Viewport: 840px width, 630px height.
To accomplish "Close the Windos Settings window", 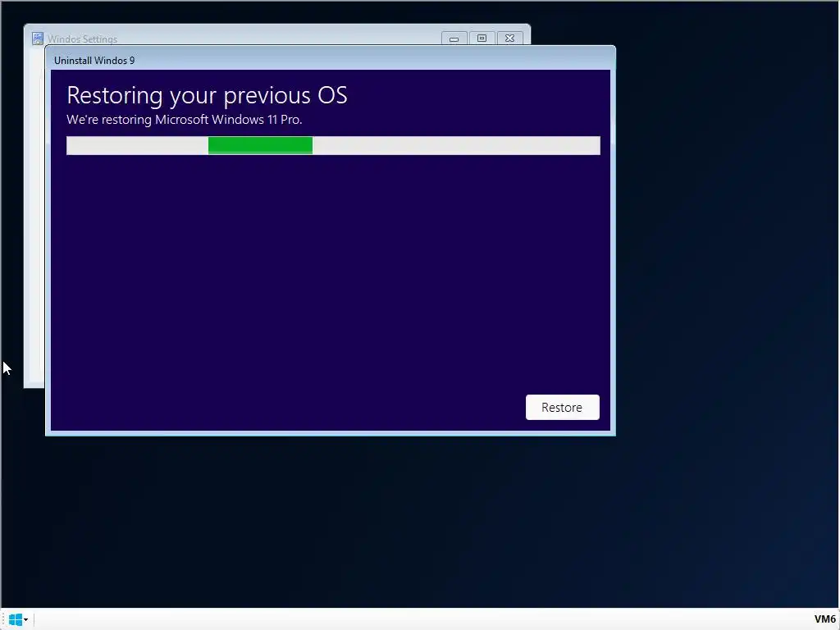I will pyautogui.click(x=509, y=39).
